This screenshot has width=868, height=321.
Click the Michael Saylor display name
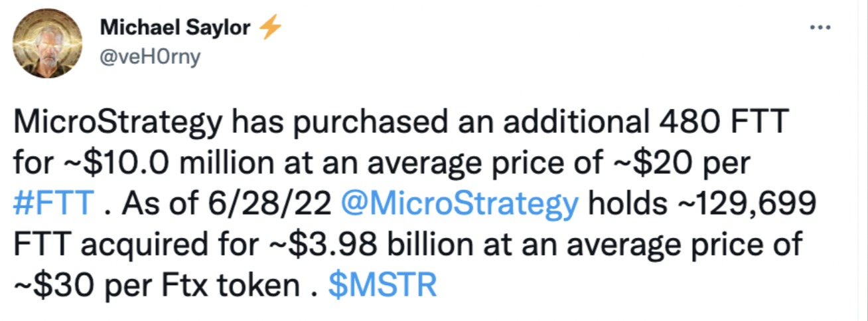(177, 28)
